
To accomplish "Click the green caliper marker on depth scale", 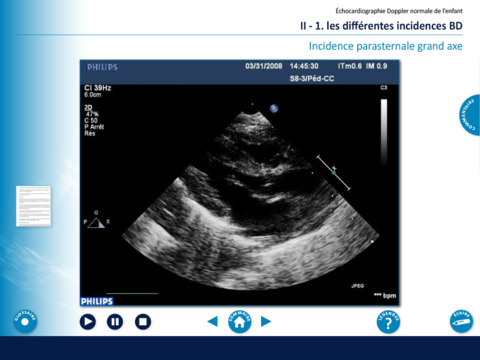I will 334,173.
